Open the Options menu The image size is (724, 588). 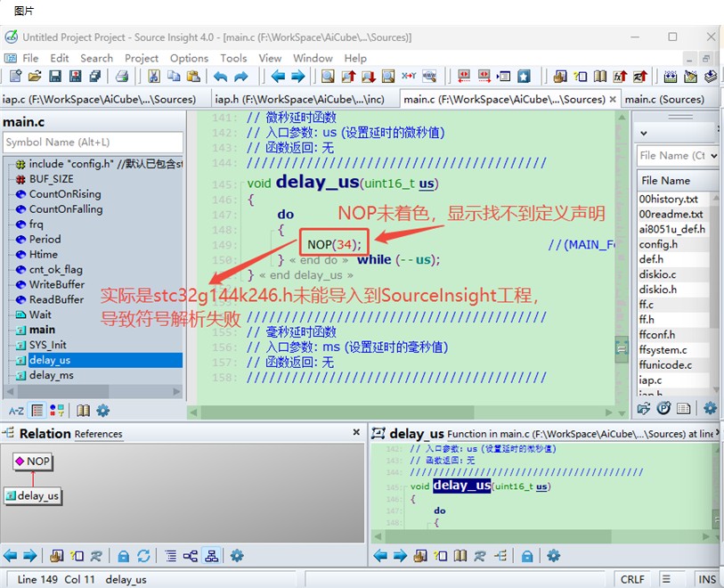tap(189, 58)
